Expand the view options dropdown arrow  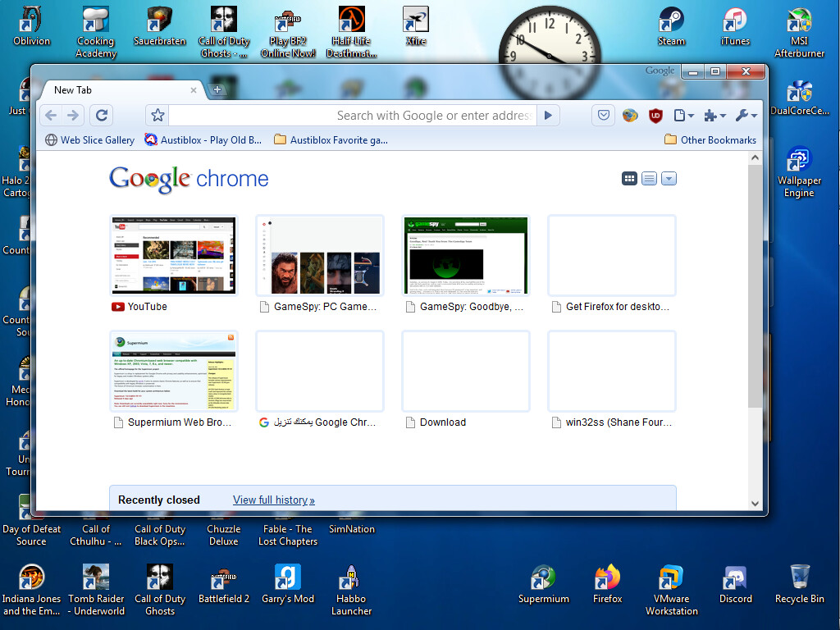[x=669, y=178]
